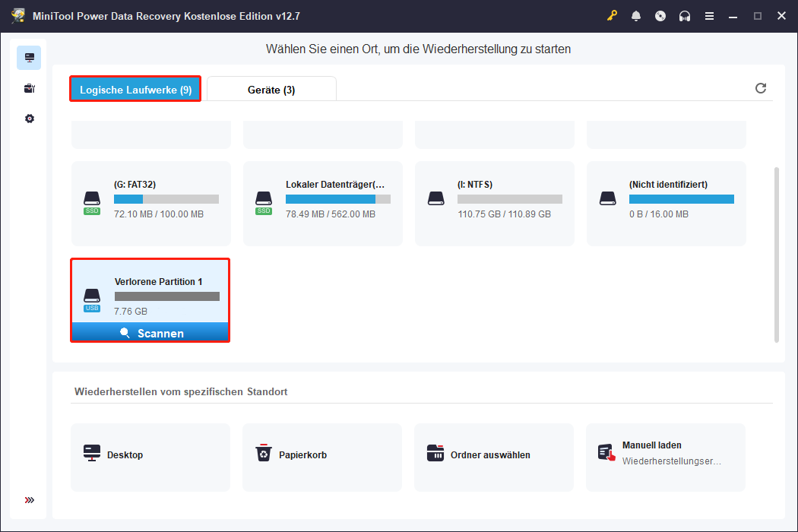Open Settings with the gear icon

point(29,118)
